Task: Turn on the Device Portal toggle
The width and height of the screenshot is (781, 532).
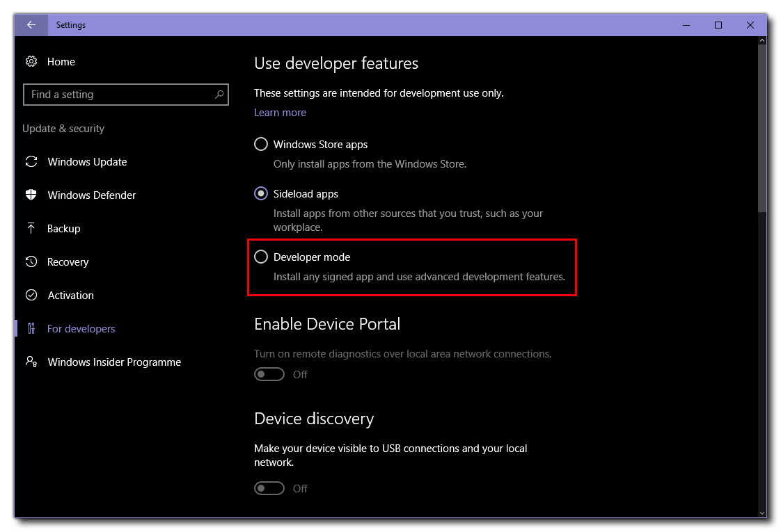Action: 269,374
